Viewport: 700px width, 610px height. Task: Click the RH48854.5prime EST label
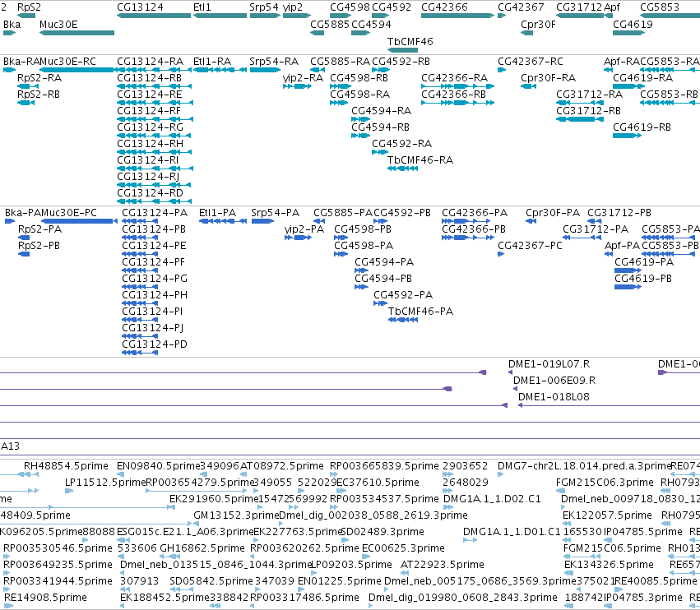pos(66,466)
